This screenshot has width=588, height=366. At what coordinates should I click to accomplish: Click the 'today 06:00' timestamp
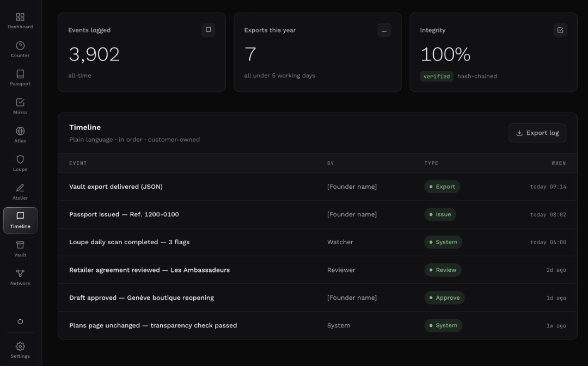click(548, 242)
